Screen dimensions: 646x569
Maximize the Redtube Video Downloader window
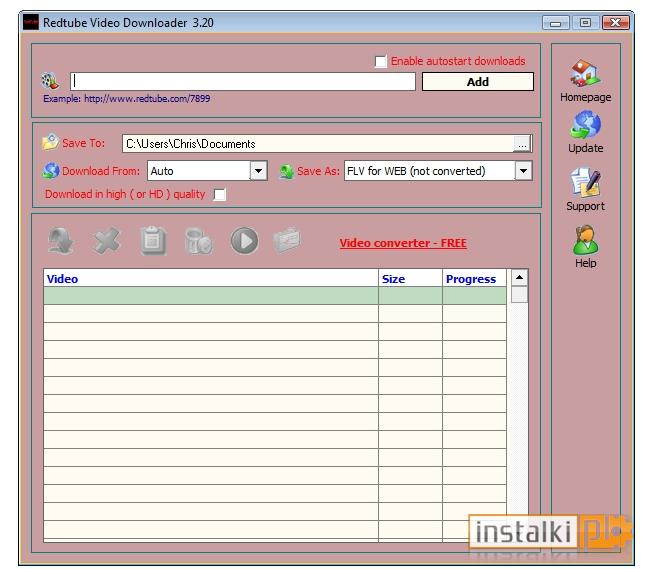585,23
